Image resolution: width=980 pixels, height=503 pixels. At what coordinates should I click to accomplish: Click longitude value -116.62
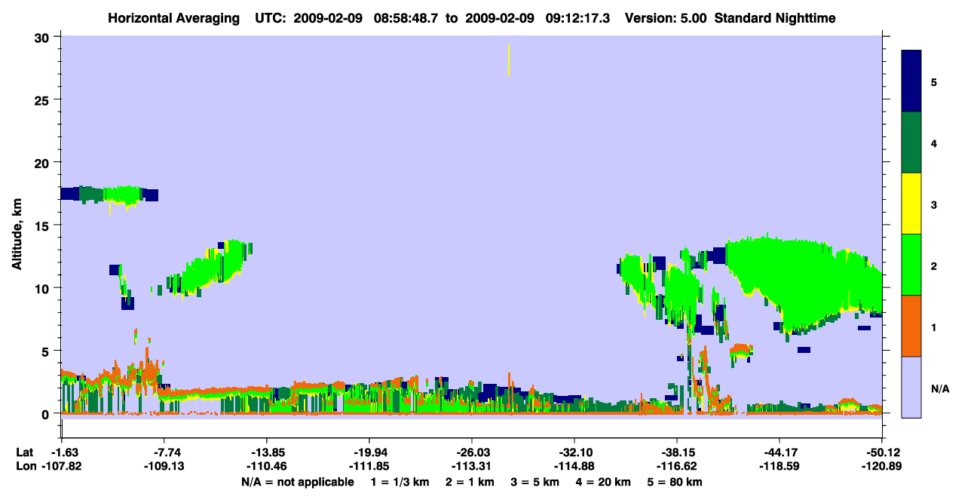tap(676, 466)
